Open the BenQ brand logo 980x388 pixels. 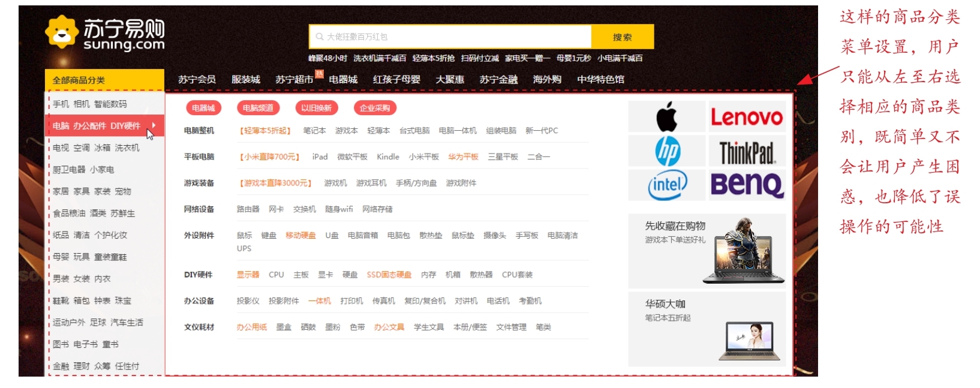coord(747,185)
